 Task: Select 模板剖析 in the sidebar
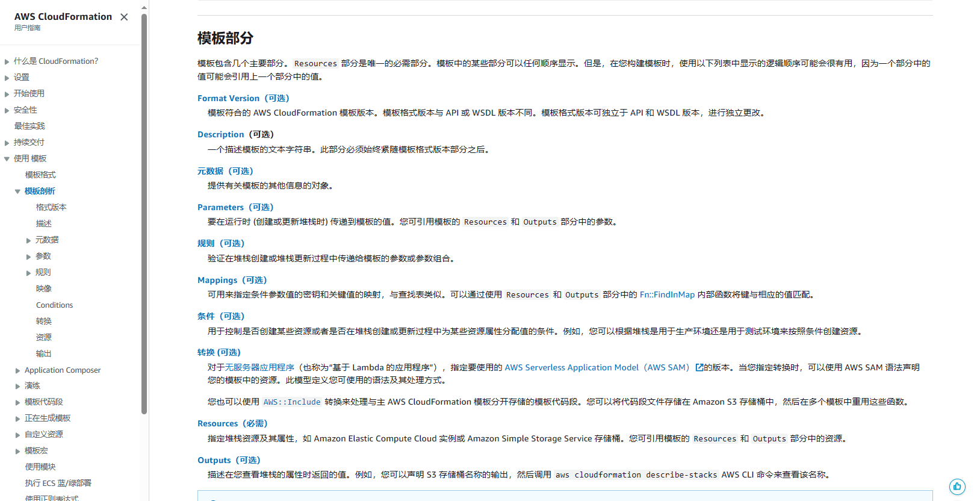pos(40,191)
